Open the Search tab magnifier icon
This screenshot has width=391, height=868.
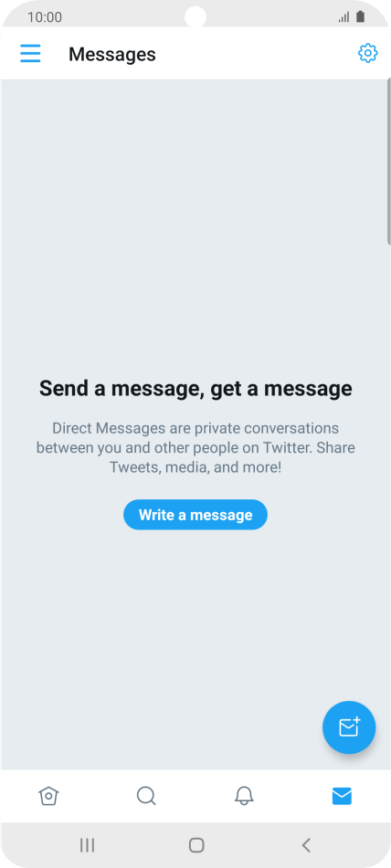[146, 796]
